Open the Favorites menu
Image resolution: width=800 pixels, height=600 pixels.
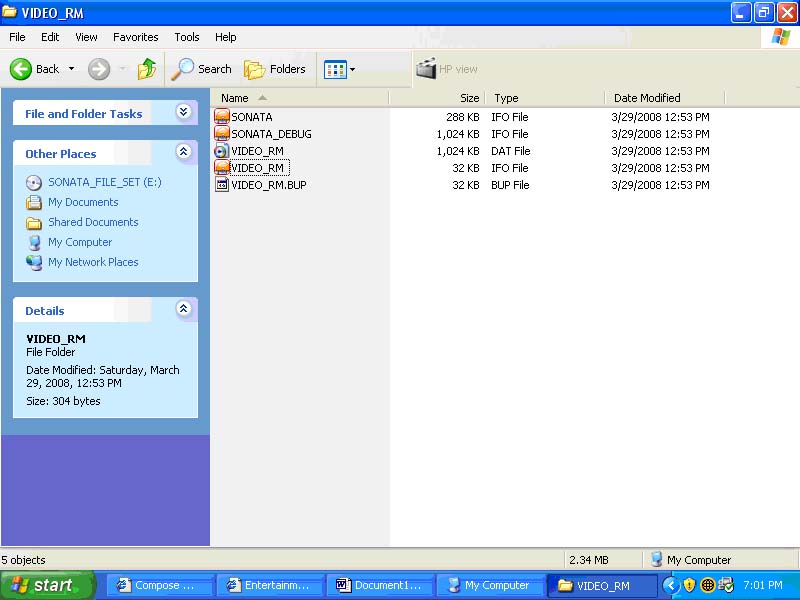click(136, 37)
